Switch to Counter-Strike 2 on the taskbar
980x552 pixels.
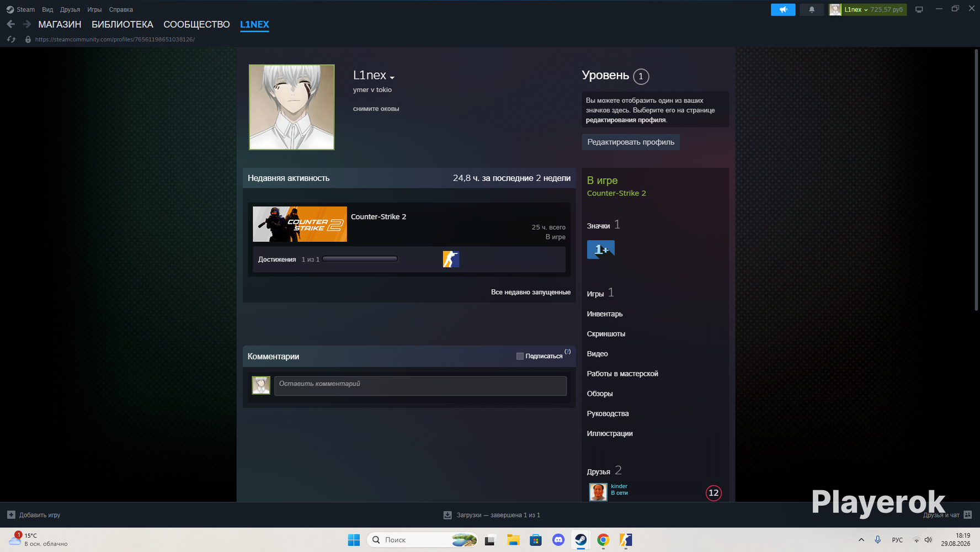point(626,540)
